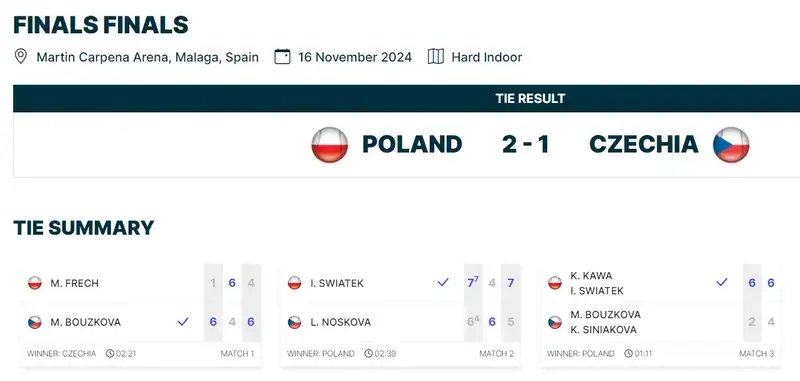The width and height of the screenshot is (800, 381).
Task: Click the Czechia flag next to L. Noskova
Action: (294, 322)
